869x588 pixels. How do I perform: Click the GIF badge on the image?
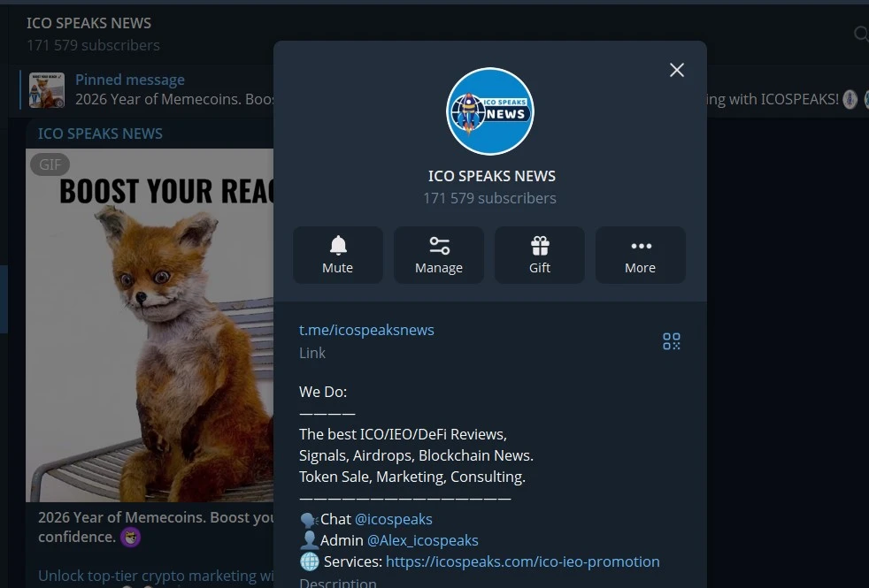50,164
